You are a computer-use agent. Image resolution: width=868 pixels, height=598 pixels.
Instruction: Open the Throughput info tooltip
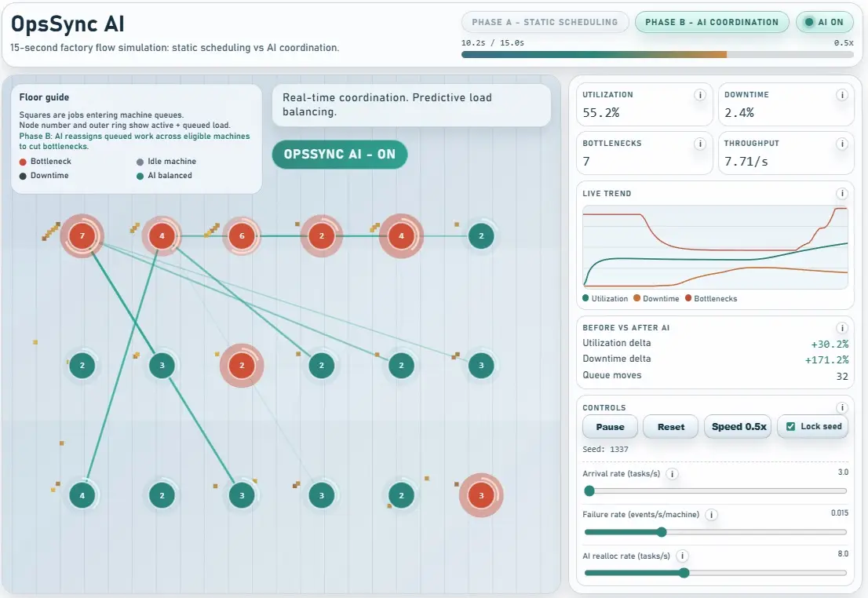tap(841, 143)
